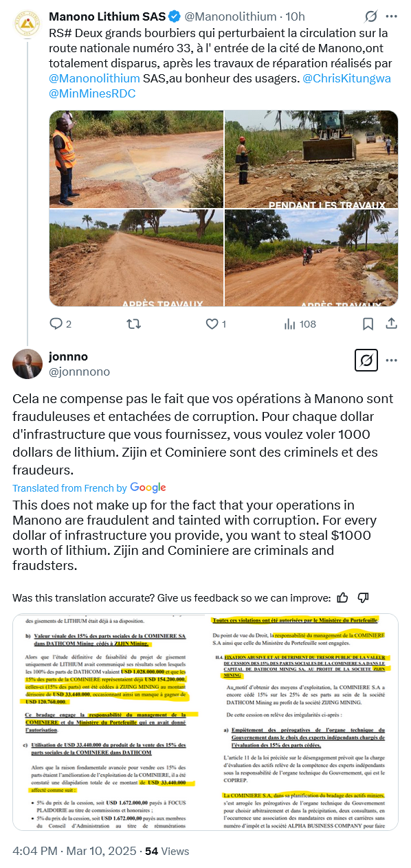Like the Manono Lithium post with the heart icon
Image resolution: width=411 pixels, height=868 pixels.
tap(213, 323)
